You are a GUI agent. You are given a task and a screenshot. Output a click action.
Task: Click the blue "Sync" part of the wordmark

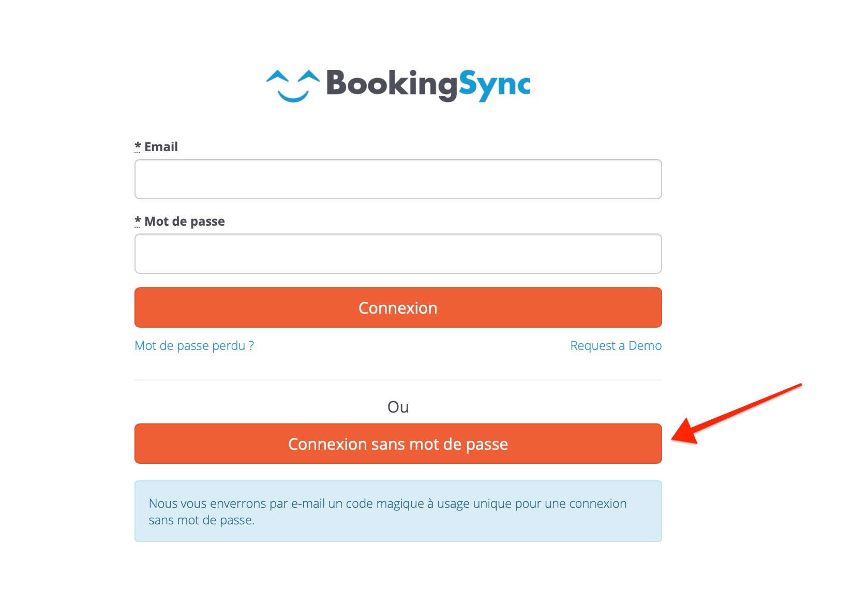click(495, 85)
